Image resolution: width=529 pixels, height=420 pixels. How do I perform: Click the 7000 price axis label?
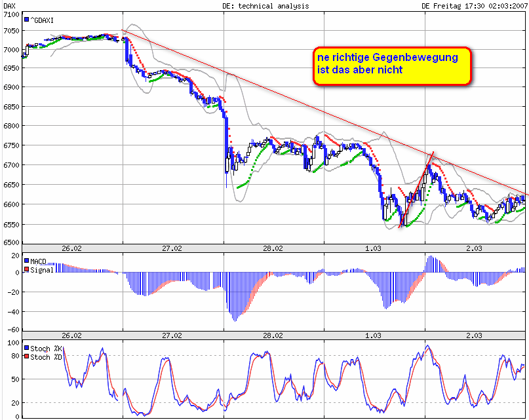pos(11,50)
